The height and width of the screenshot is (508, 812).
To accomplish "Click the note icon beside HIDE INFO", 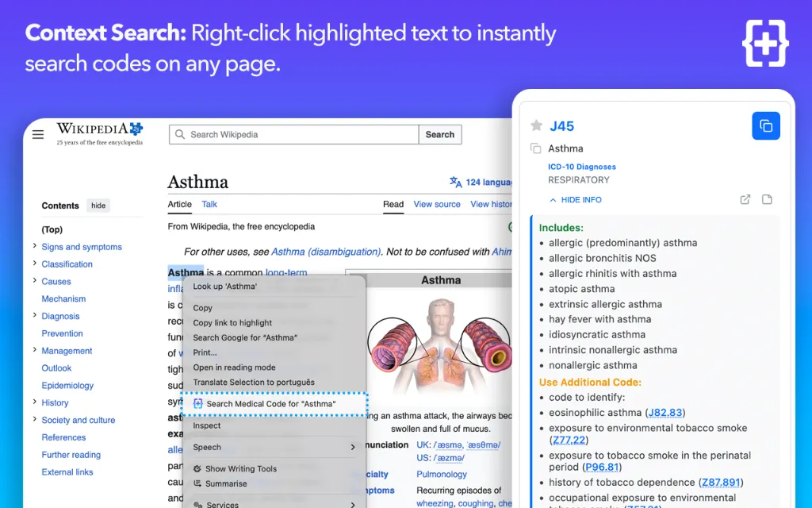I will [x=767, y=199].
